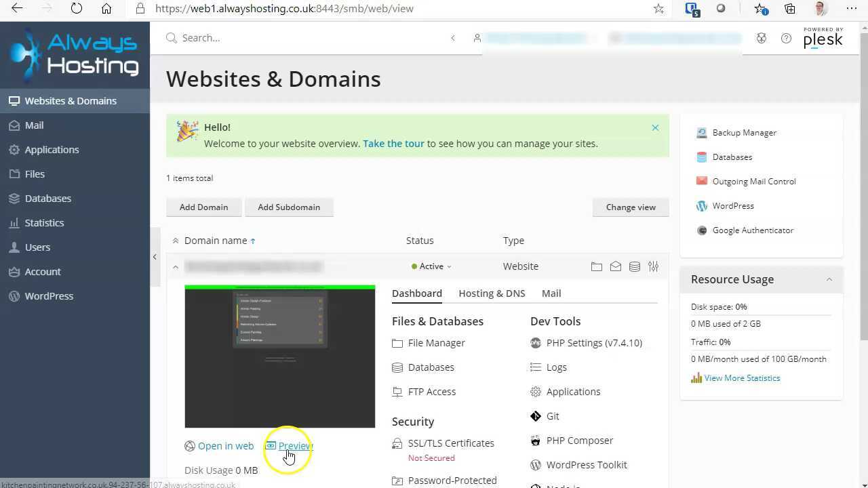Click the Bitwarden extension icon
The image size is (868, 488).
[x=692, y=9]
